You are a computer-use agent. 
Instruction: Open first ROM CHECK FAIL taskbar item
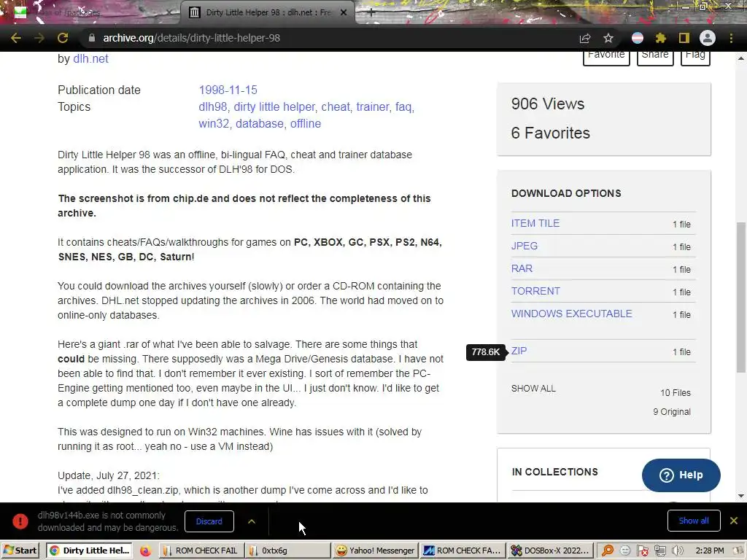201,551
